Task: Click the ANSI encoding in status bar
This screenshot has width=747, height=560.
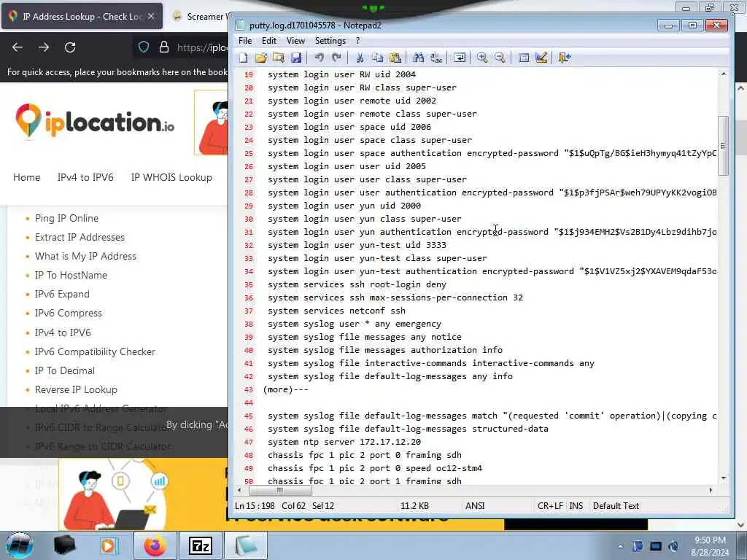Action: (474, 506)
